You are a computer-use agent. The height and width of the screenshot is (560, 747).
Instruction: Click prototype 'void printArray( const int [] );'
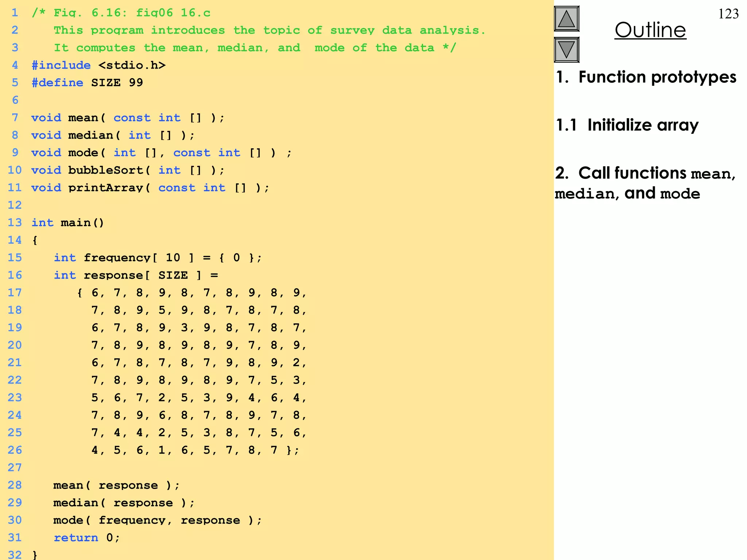150,188
